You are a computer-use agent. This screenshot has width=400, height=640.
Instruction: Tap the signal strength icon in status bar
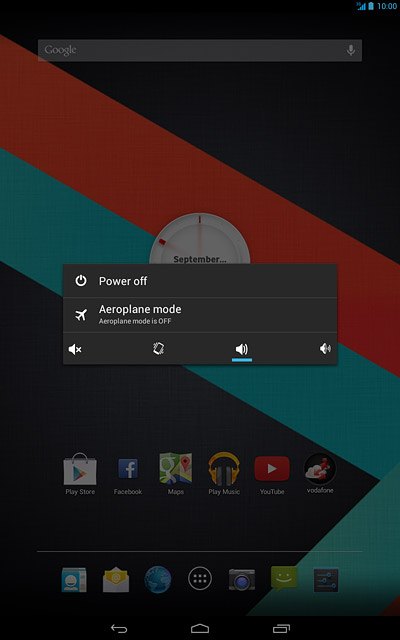point(361,6)
